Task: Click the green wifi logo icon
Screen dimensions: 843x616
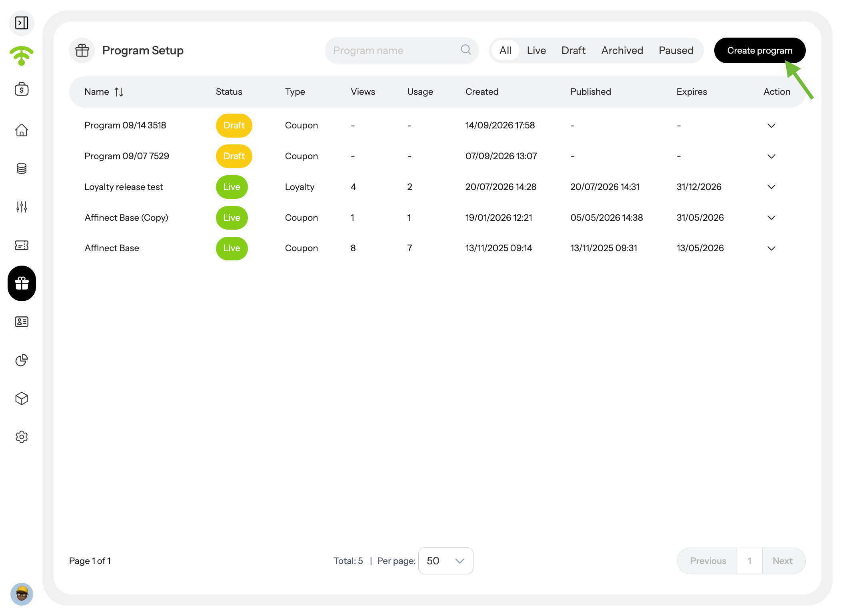Action: (22, 56)
